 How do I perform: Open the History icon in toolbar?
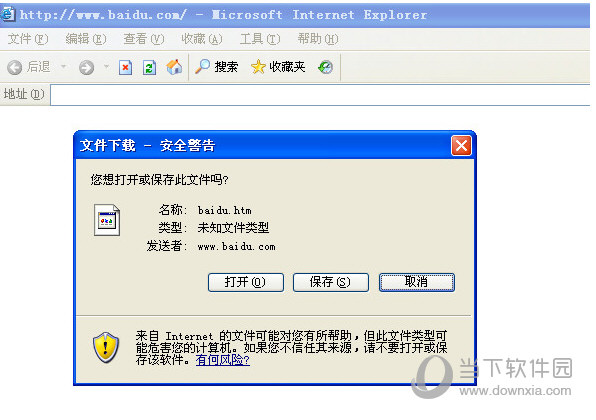pos(325,67)
